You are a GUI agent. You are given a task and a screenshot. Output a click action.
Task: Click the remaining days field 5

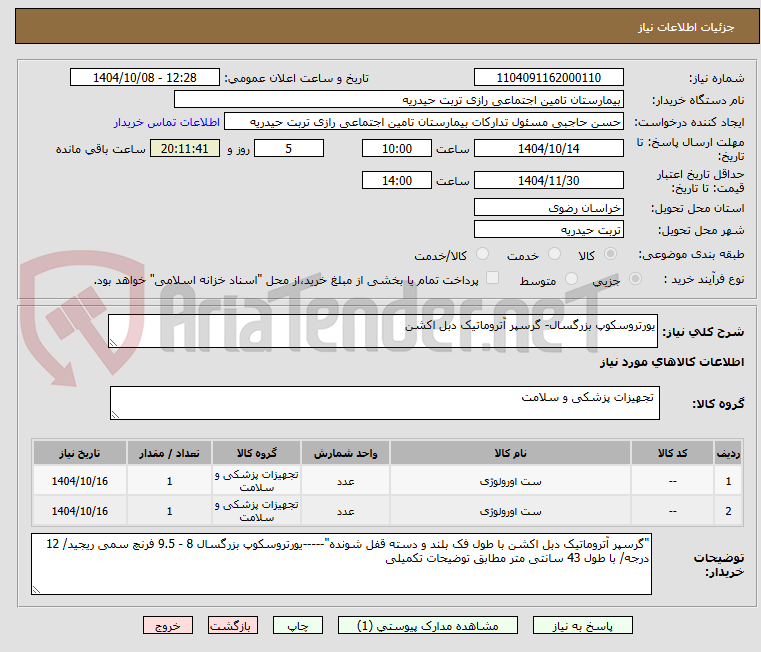click(x=289, y=149)
